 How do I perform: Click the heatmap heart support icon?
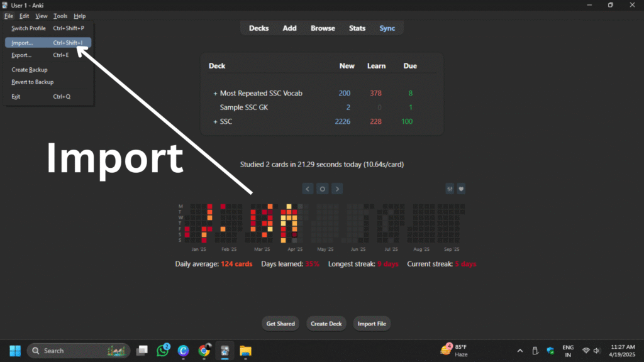461,189
